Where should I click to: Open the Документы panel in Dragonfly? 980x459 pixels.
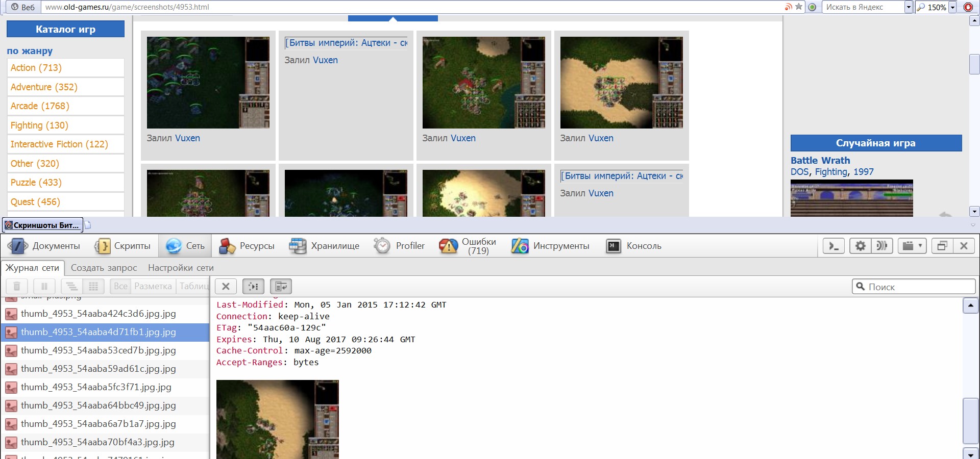pyautogui.click(x=44, y=246)
